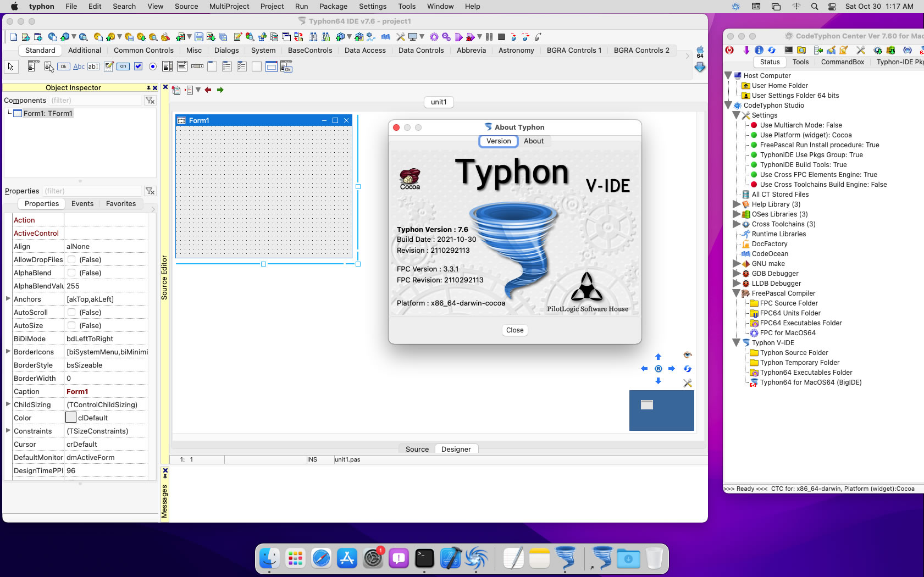Select Use Multiarch Mode: False entry
This screenshot has width=924, height=577.
click(801, 125)
